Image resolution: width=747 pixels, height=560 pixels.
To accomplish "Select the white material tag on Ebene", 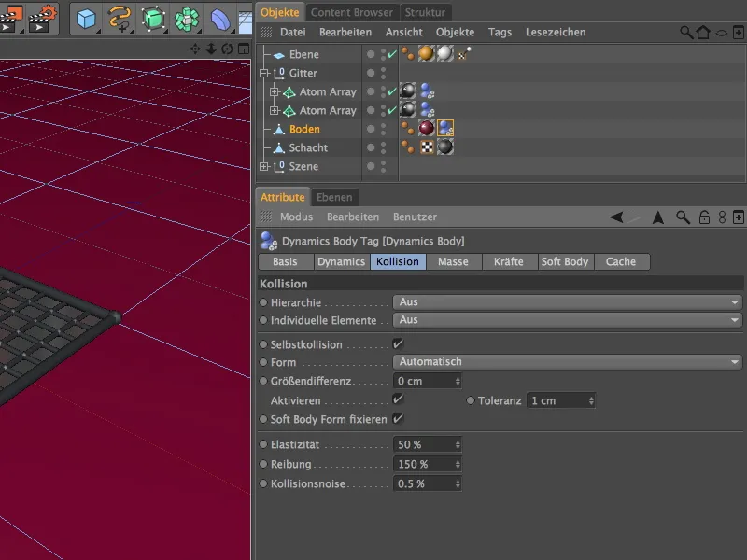I will coord(445,54).
